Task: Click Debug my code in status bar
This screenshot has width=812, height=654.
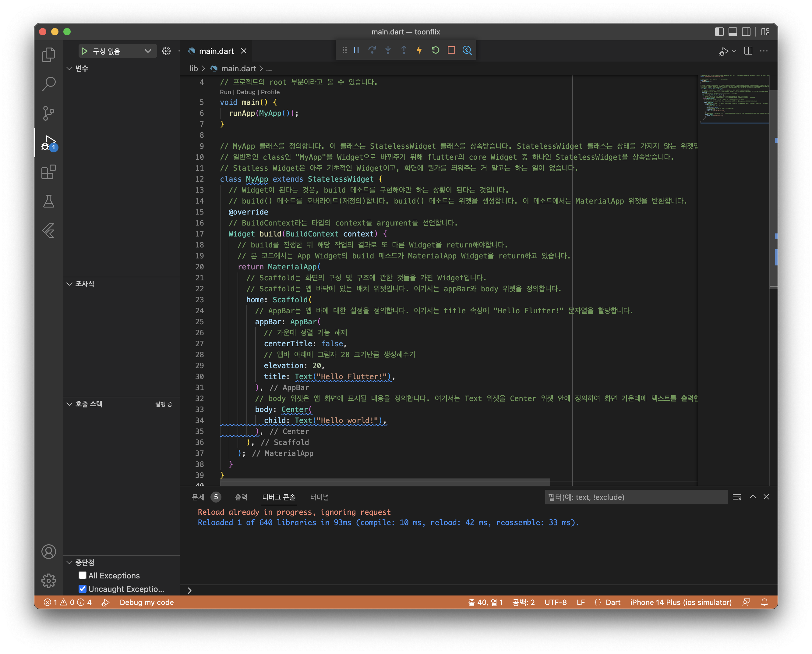Action: (147, 602)
